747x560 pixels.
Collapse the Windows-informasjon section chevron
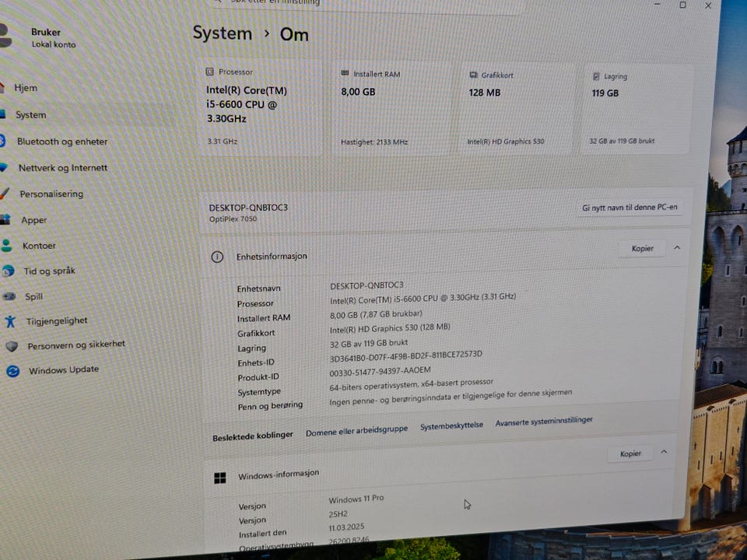664,452
